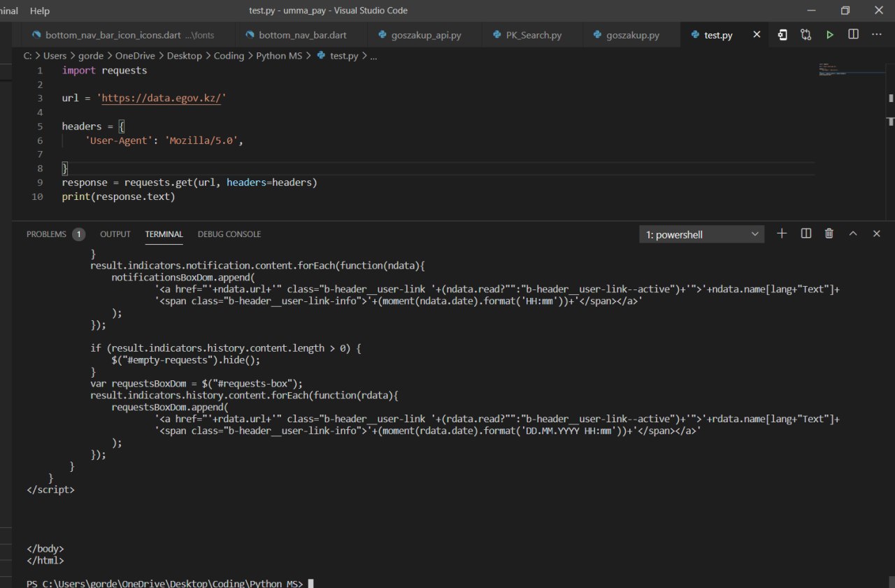The width and height of the screenshot is (895, 588).
Task: Switch to the OUTPUT panel tab
Action: pyautogui.click(x=115, y=234)
